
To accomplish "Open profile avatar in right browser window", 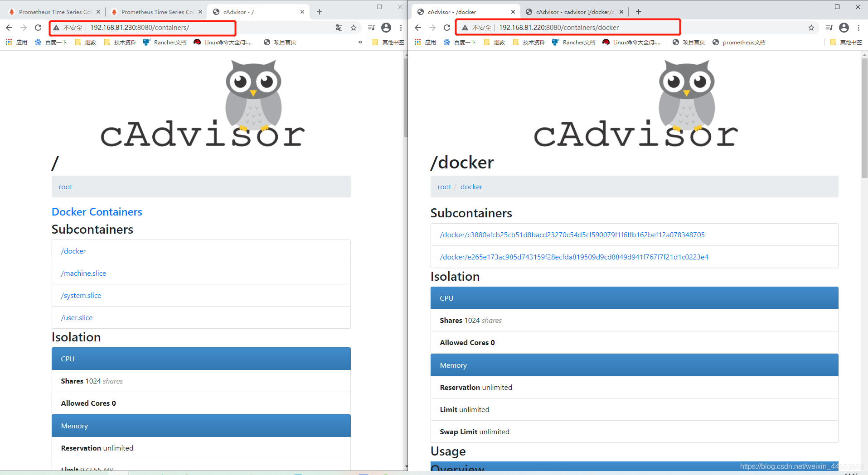I will tap(844, 28).
